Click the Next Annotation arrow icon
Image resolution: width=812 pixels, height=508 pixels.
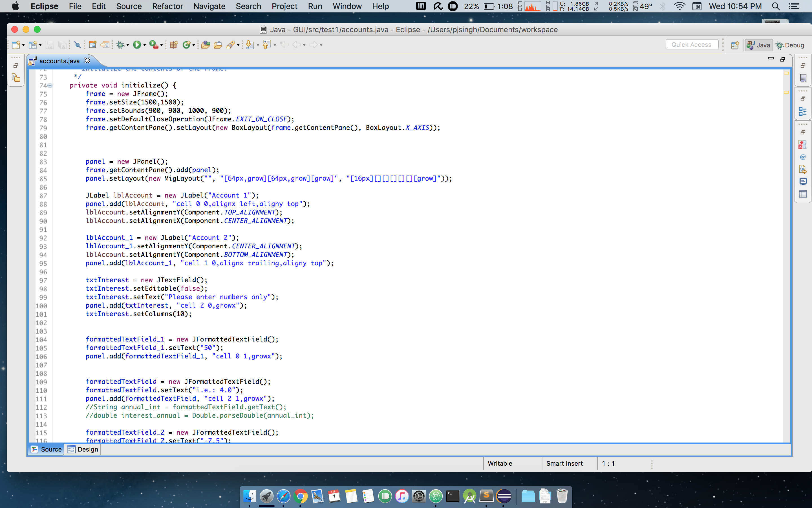(250, 45)
